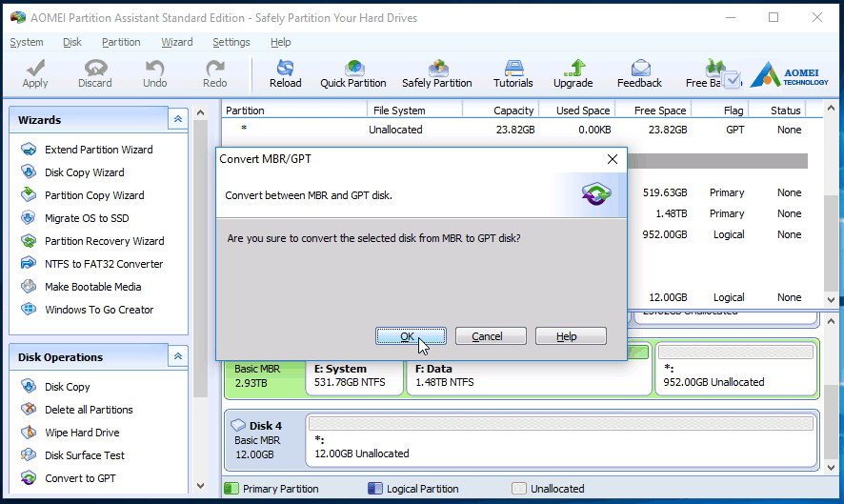This screenshot has height=504, width=844.
Task: Select Disk 4 12.00GB Unallocated block
Action: (561, 440)
